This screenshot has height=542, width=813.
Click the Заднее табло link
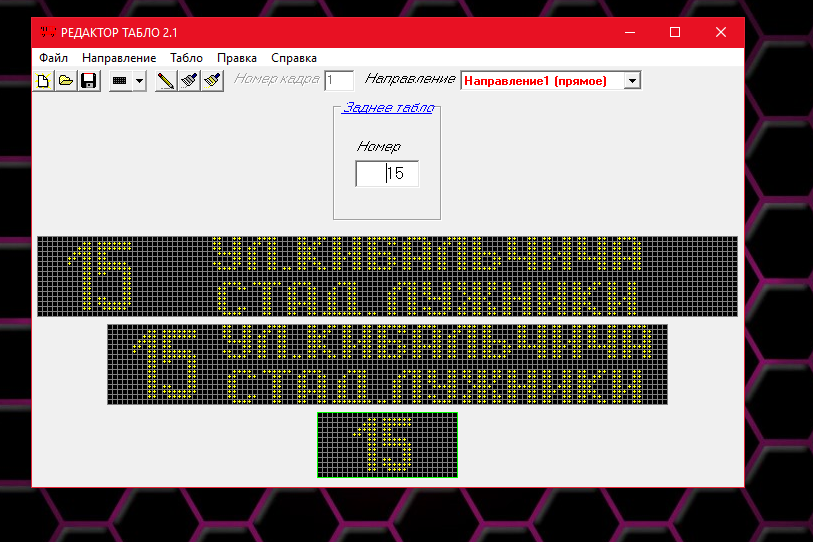[388, 108]
